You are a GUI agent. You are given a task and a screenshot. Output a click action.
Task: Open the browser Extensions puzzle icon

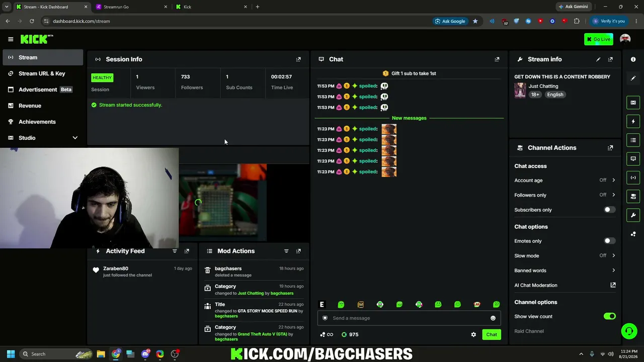point(577,21)
